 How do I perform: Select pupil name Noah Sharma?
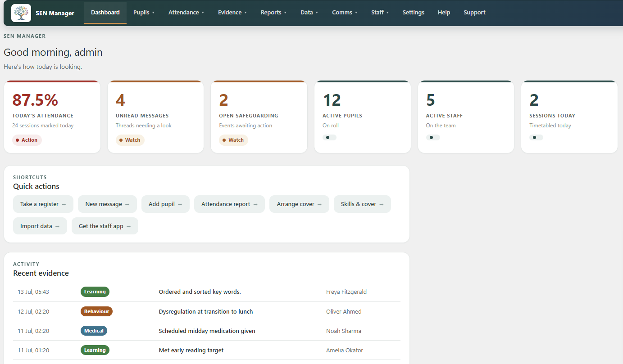coord(344,331)
